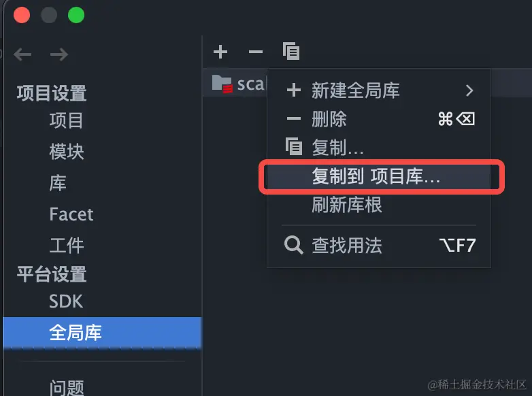Select 工件 in the sidebar

[x=67, y=246]
